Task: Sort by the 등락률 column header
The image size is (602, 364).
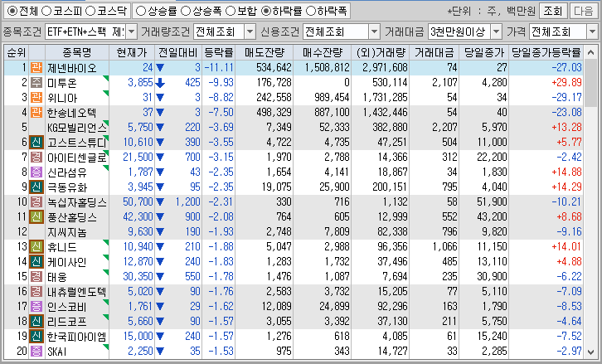Action: 218,52
